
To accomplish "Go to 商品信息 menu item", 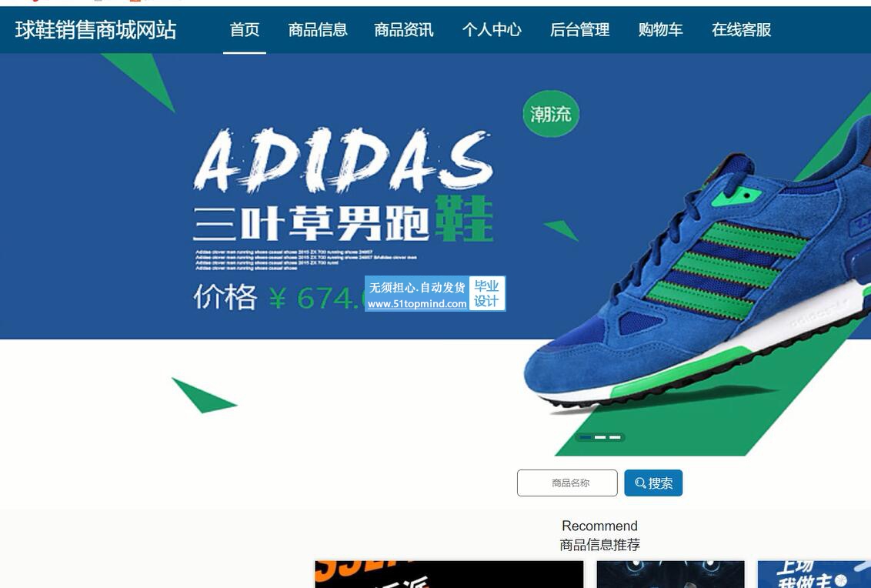I will point(318,30).
